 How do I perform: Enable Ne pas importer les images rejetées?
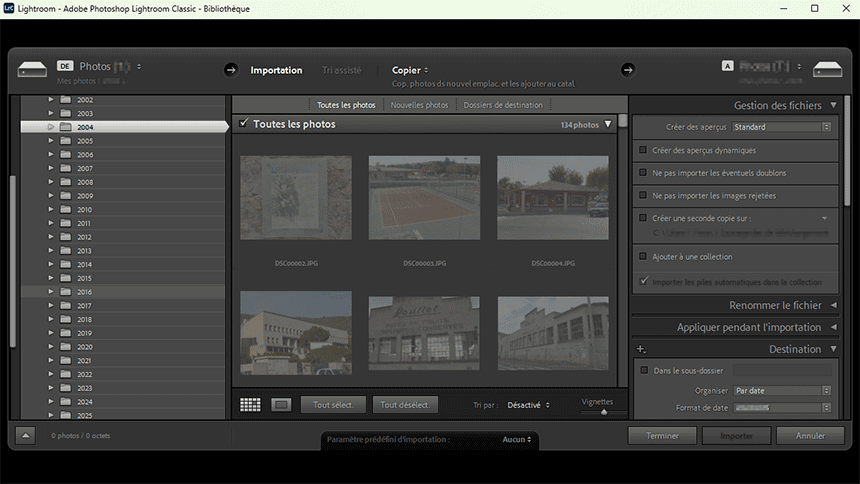643,195
